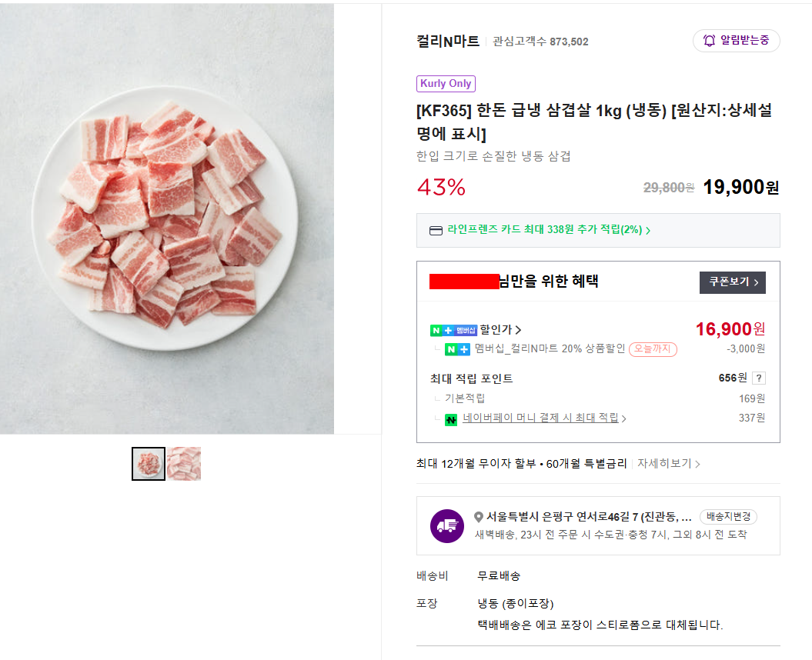The height and width of the screenshot is (660, 812).
Task: Click the N+ 멤버십 badge beside 할인가
Action: 453,330
